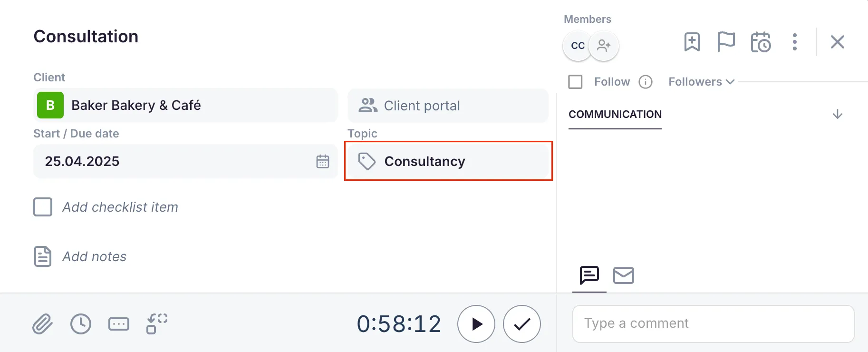Screen dimensions: 868x352
Task: Open the clock time-entry icon
Action: click(81, 324)
